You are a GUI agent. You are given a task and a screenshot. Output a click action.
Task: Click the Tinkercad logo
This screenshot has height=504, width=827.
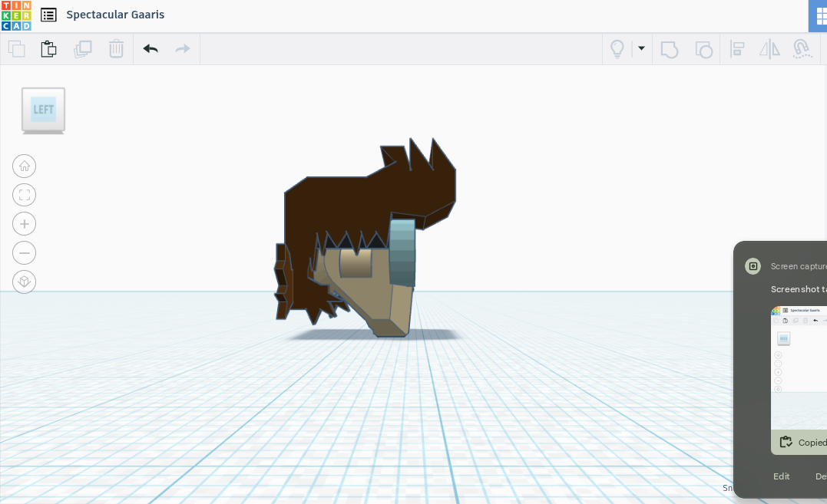coord(16,15)
